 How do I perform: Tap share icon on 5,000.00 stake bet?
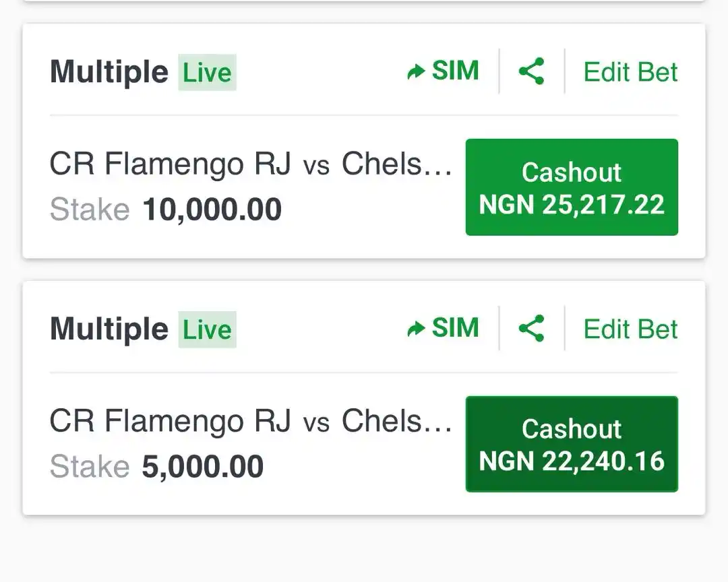tap(531, 328)
